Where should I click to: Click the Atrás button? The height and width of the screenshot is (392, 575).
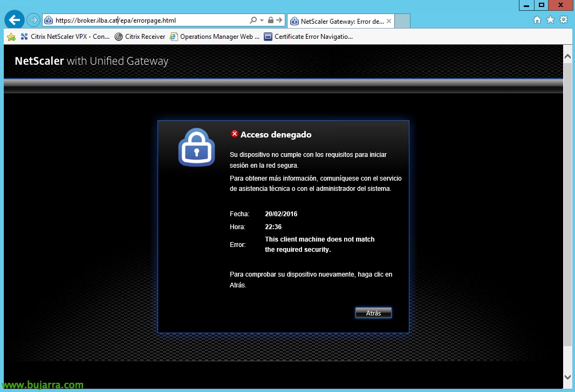click(373, 313)
